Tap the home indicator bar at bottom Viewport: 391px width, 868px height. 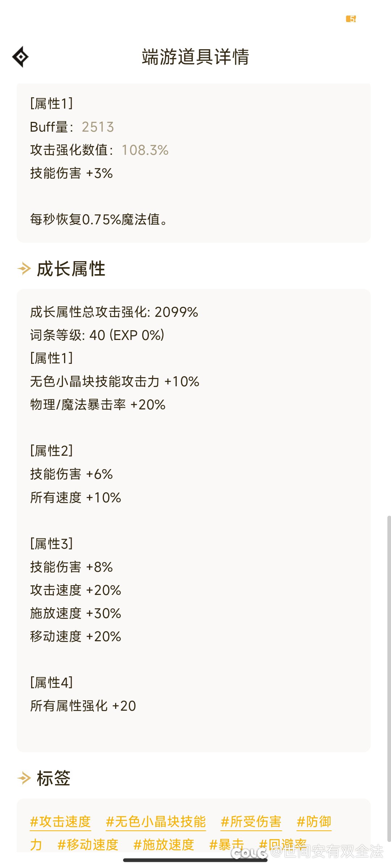pyautogui.click(x=195, y=860)
